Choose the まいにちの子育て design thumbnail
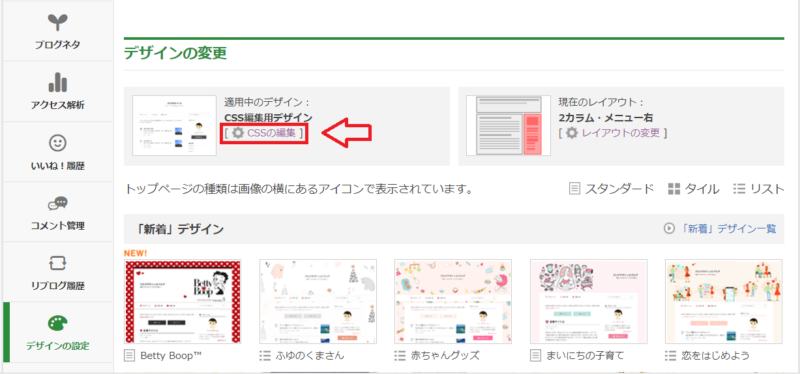This screenshot has height=374, width=800. [x=589, y=302]
